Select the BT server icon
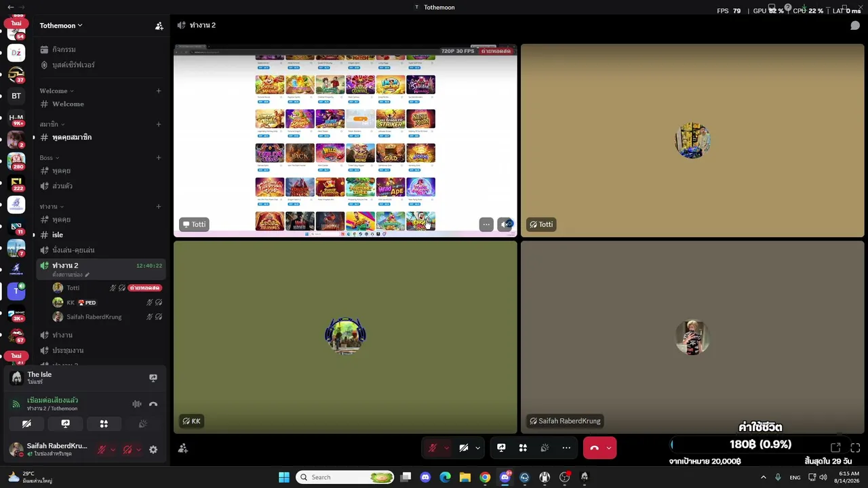The height and width of the screenshot is (488, 868). coord(16,96)
